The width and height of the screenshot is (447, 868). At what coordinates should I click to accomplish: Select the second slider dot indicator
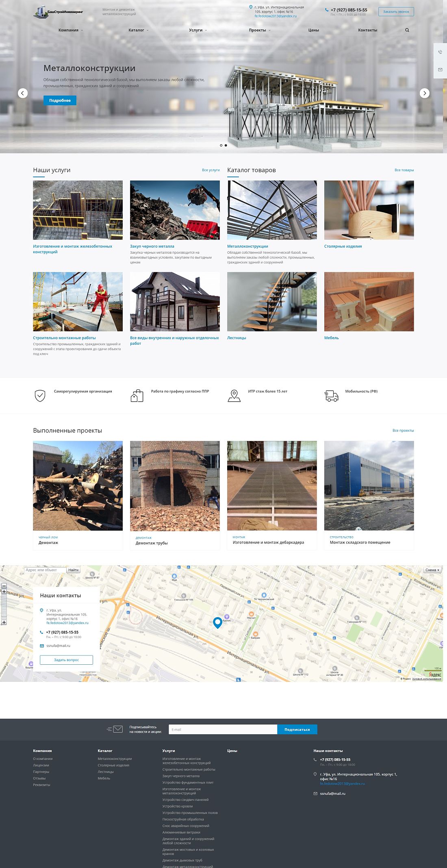(x=226, y=145)
